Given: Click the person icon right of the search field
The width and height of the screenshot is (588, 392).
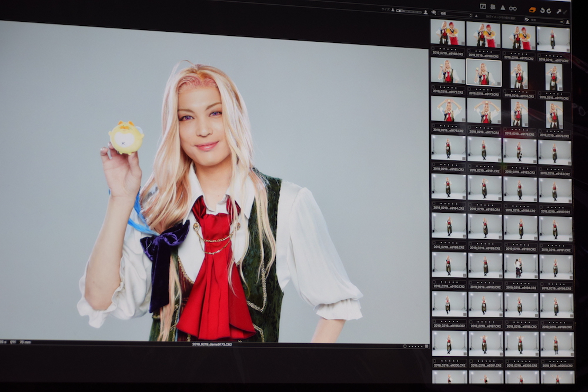Looking at the screenshot, I should (567, 22).
